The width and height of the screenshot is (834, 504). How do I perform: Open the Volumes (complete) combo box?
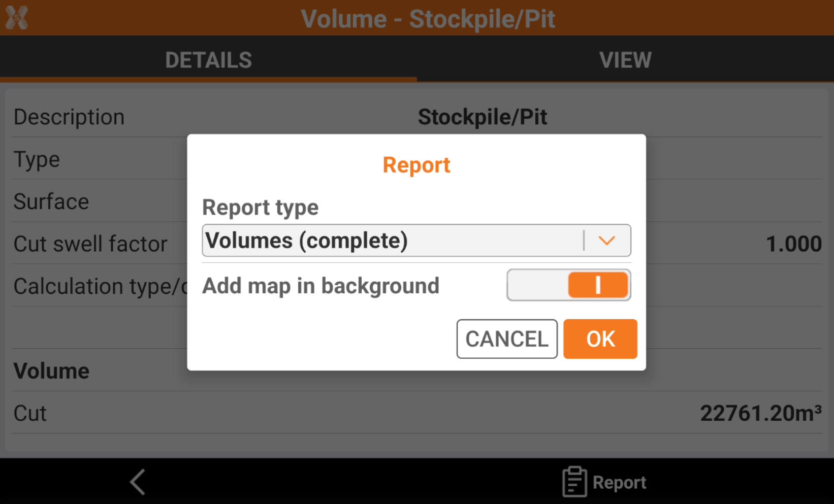392,241
